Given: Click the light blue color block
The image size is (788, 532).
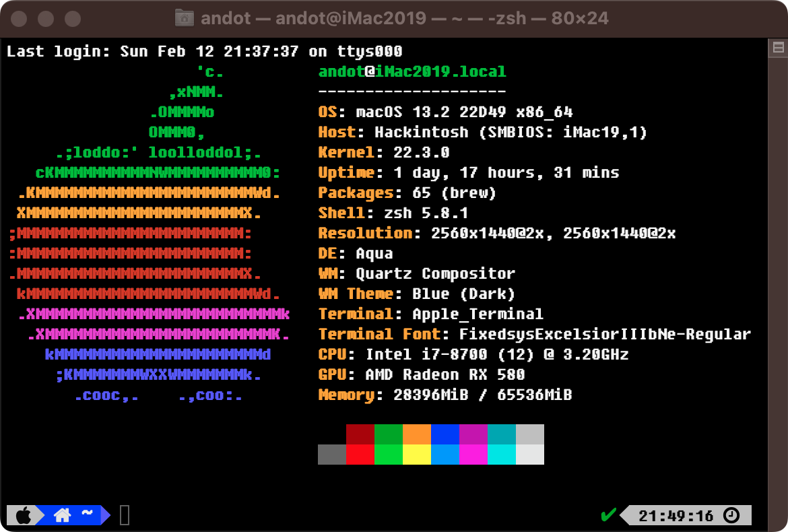Looking at the screenshot, I should (x=445, y=455).
